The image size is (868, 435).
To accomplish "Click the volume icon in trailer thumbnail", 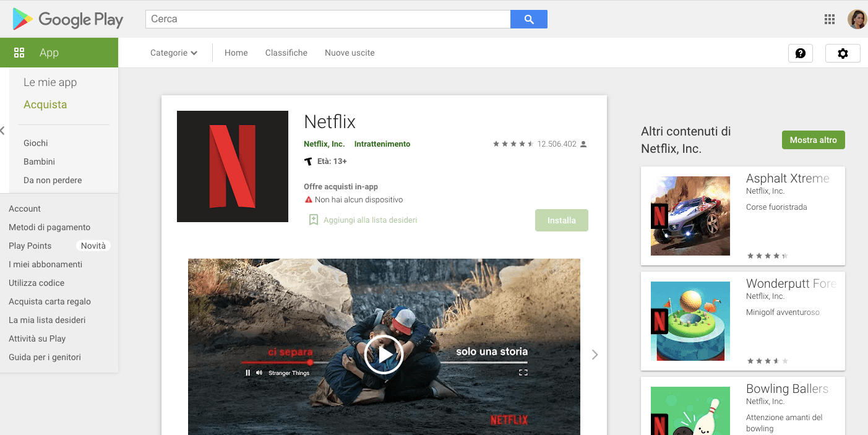I will (259, 373).
